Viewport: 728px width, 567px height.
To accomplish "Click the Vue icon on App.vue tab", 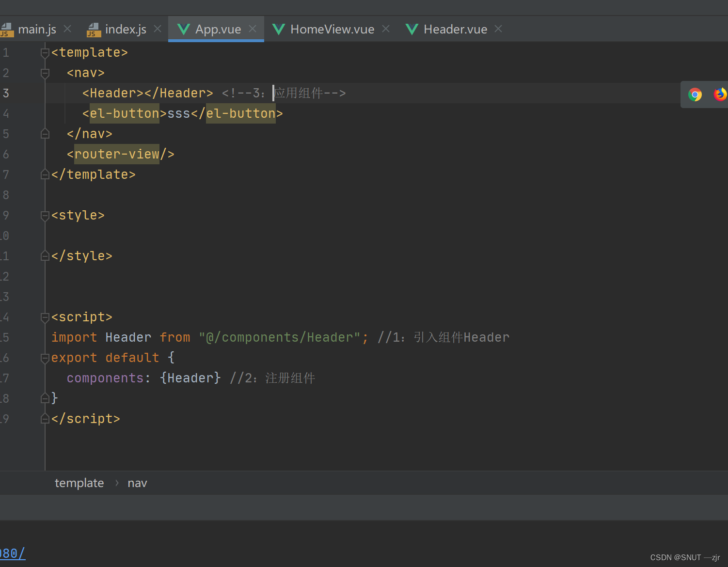I will click(184, 30).
